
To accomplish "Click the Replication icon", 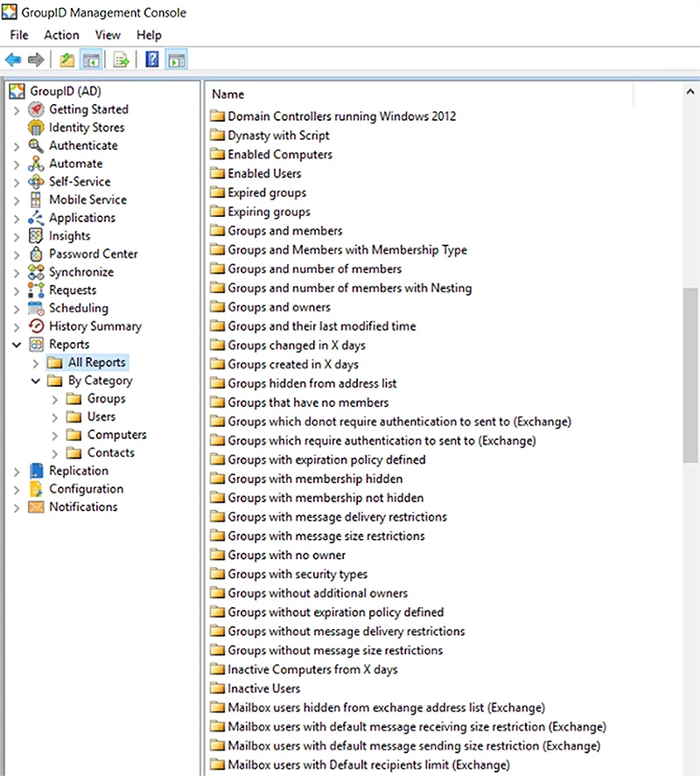I will (36, 471).
